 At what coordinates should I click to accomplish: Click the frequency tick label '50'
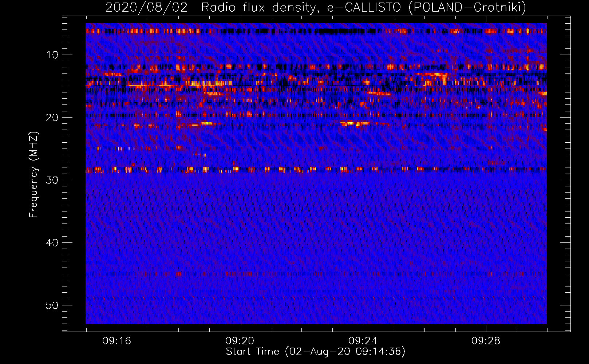tap(52, 305)
